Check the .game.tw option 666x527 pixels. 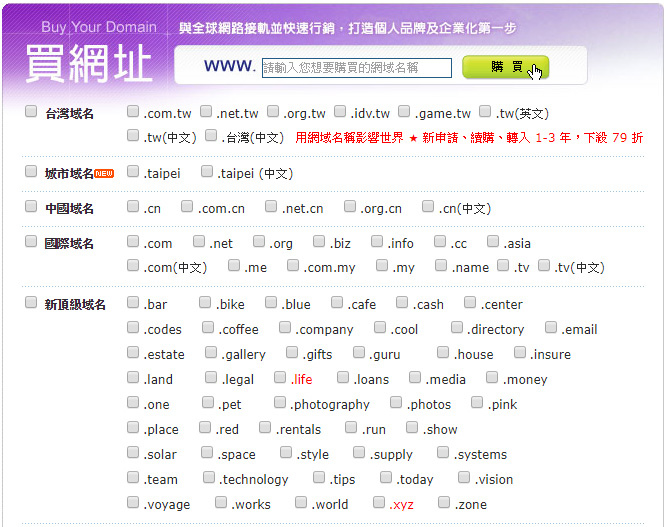[x=404, y=112]
